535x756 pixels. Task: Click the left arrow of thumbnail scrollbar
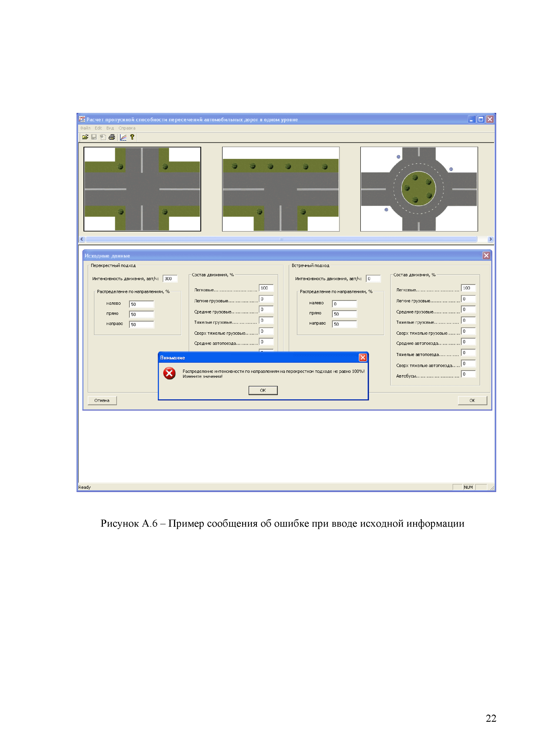(x=82, y=239)
